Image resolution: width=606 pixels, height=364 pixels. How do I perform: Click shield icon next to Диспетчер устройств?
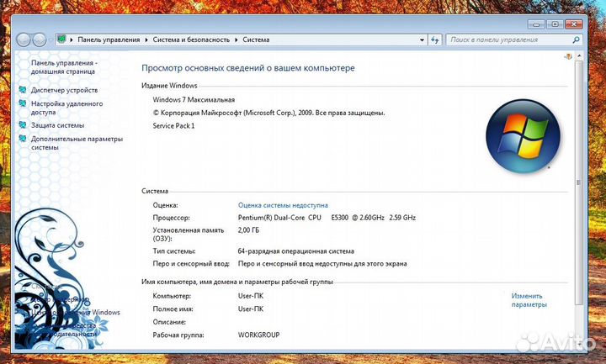pos(24,90)
